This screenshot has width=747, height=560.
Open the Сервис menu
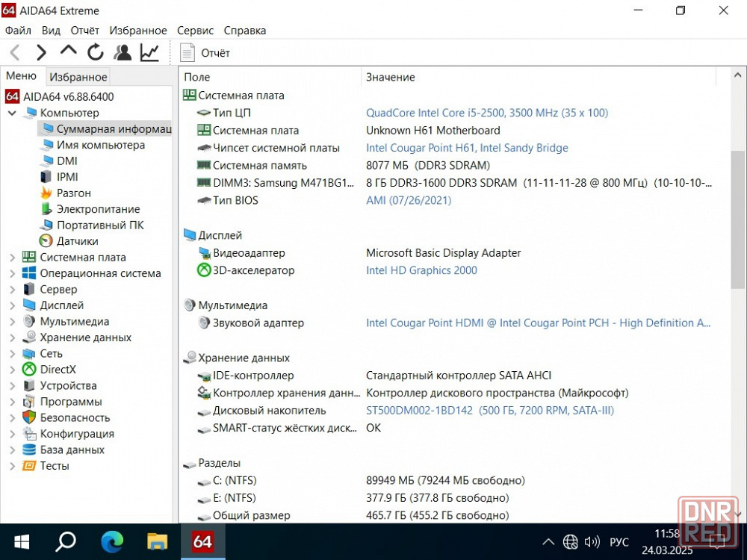pyautogui.click(x=195, y=31)
